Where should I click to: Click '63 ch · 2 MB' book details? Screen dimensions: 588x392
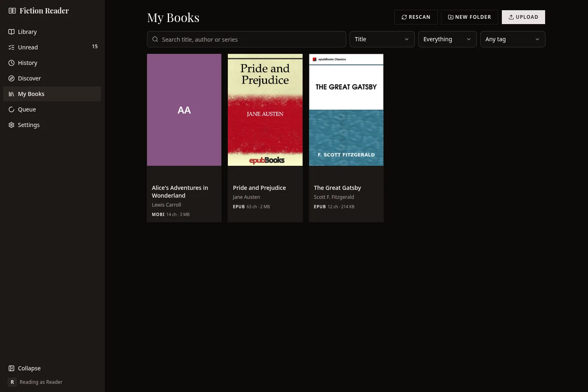click(x=258, y=207)
